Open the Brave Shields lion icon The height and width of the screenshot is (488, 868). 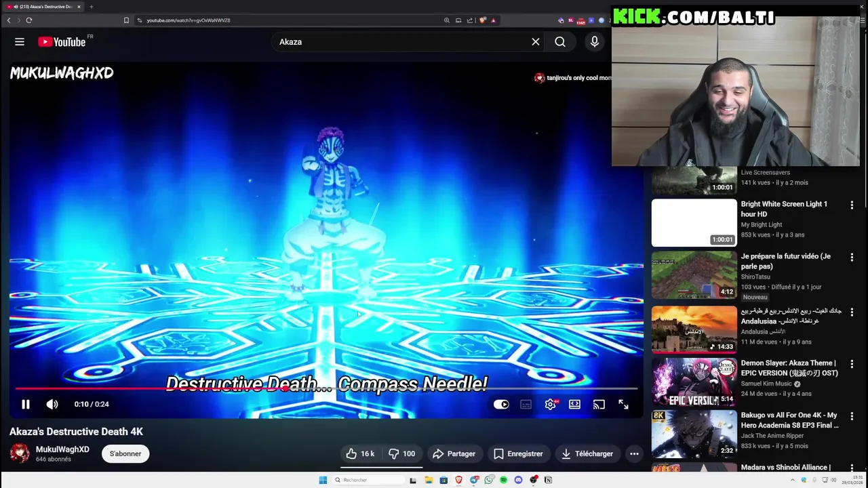tap(482, 20)
